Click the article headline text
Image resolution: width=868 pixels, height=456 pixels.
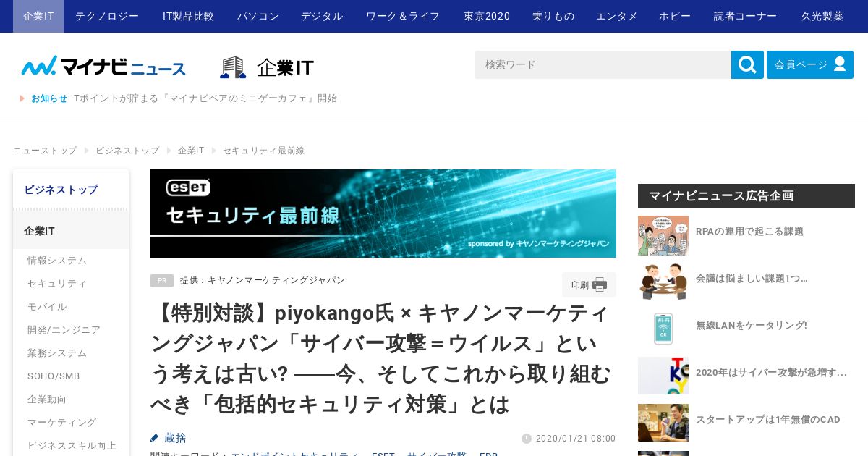(x=382, y=359)
